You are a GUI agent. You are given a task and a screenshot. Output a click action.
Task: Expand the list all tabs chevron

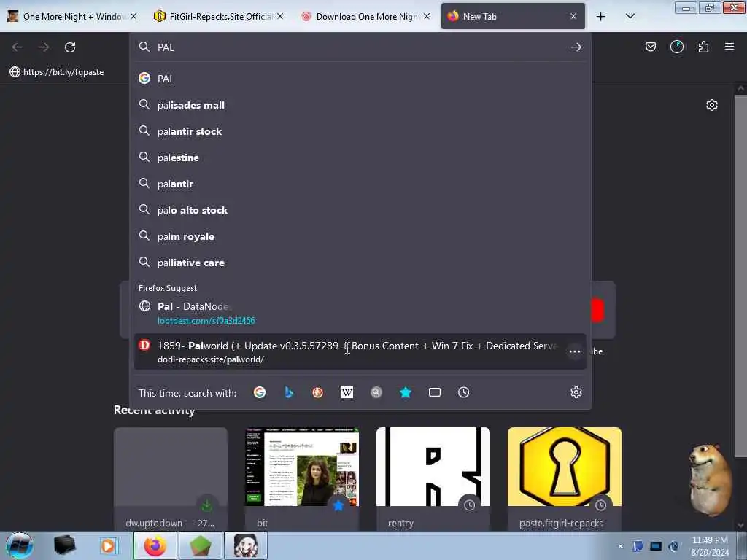pos(630,16)
